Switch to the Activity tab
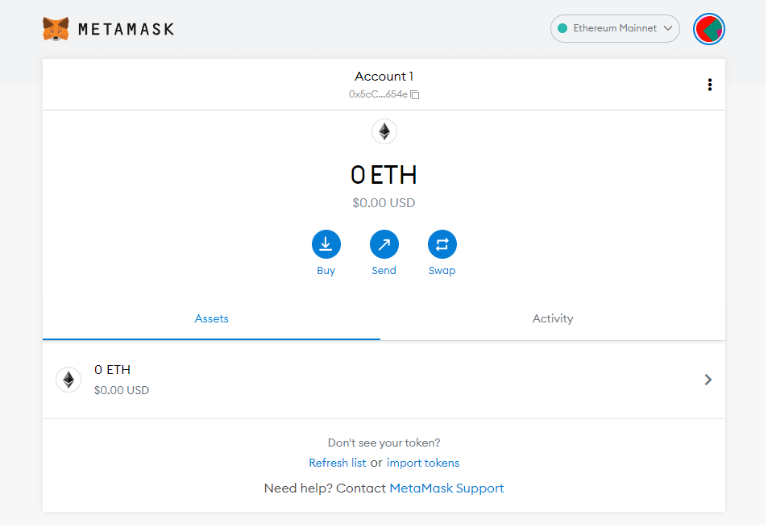 click(x=553, y=318)
